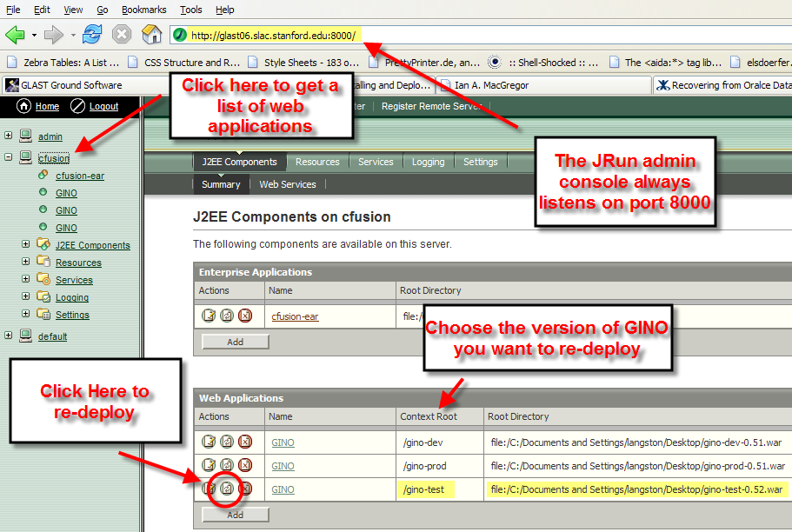
Task: Click the Resources folder icon in tree
Action: tap(43, 261)
